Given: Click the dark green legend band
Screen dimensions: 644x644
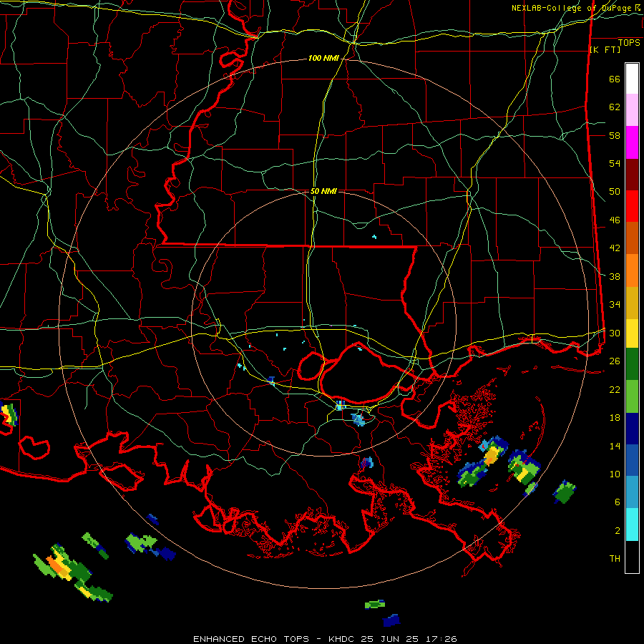Looking at the screenshot, I should click(x=632, y=364).
